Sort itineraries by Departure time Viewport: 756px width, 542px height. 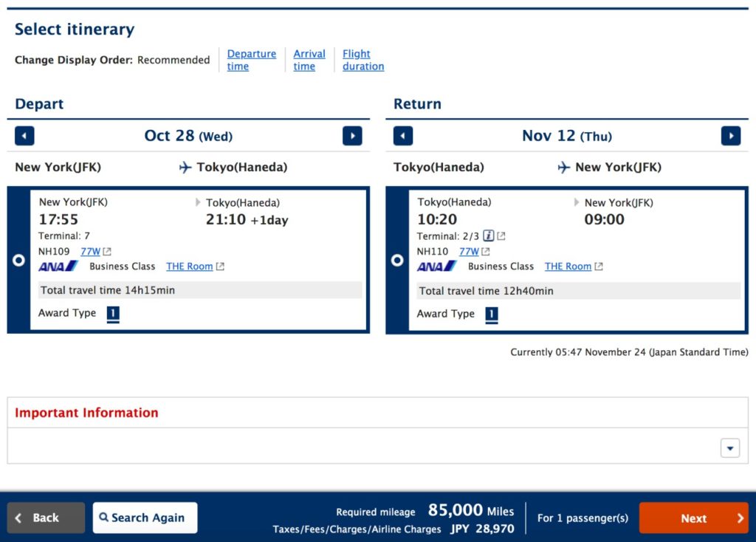251,60
